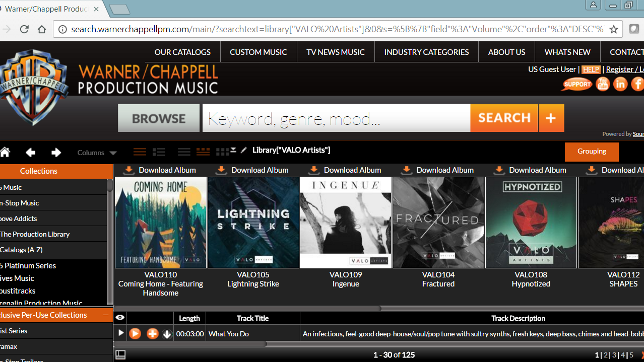Download Album for VALO110 Coming Home

160,170
